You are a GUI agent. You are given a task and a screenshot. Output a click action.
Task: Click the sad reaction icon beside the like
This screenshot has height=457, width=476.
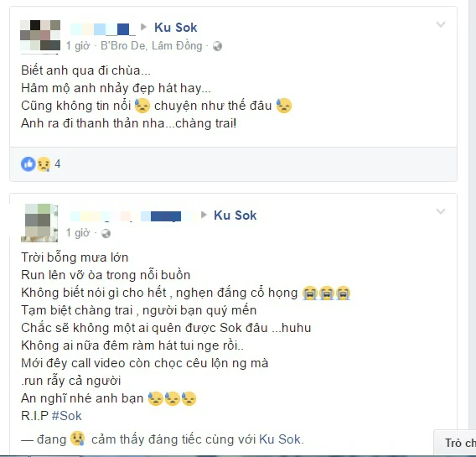point(44,164)
